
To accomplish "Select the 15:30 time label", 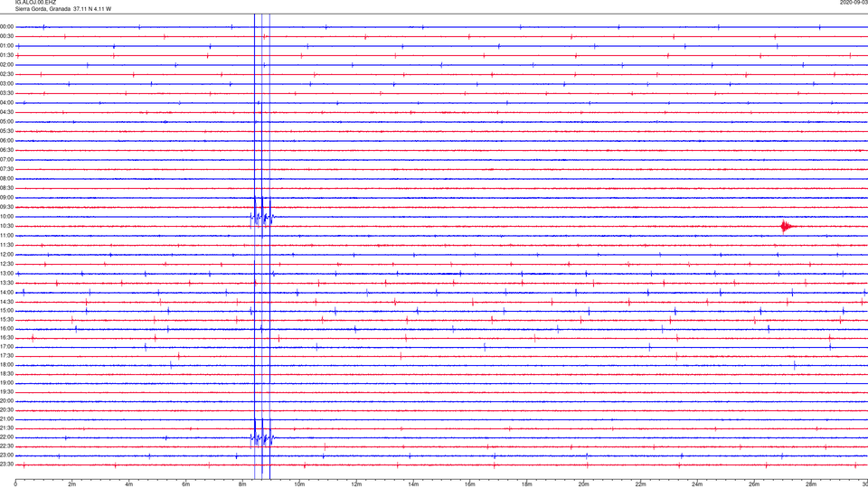I will tap(7, 319).
